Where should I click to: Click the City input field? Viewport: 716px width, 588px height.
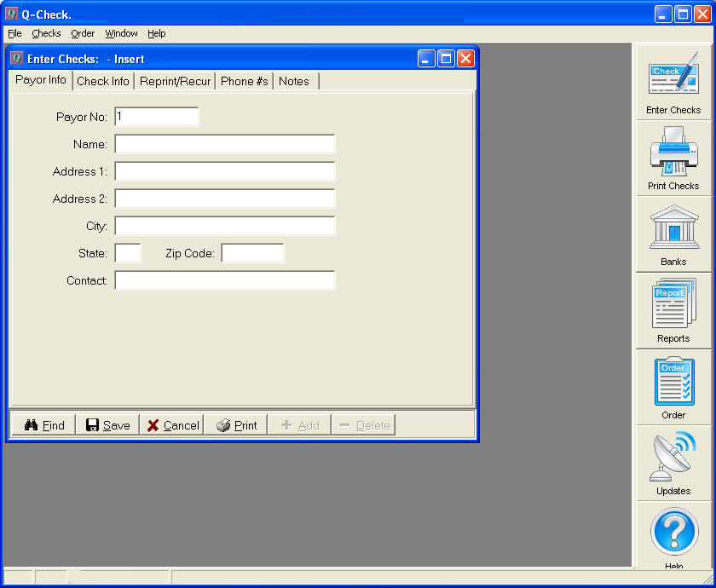[225, 226]
